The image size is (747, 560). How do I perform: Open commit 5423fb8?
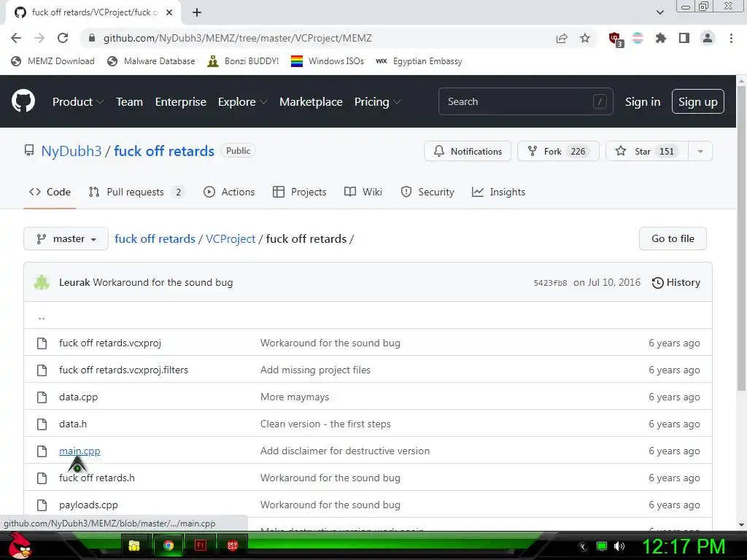click(x=550, y=283)
